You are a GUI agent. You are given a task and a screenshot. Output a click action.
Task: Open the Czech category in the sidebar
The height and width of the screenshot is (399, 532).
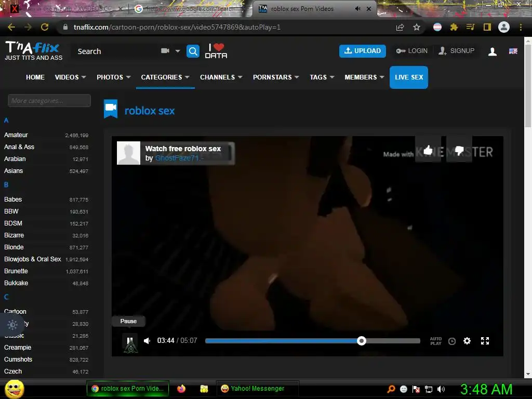coord(13,371)
